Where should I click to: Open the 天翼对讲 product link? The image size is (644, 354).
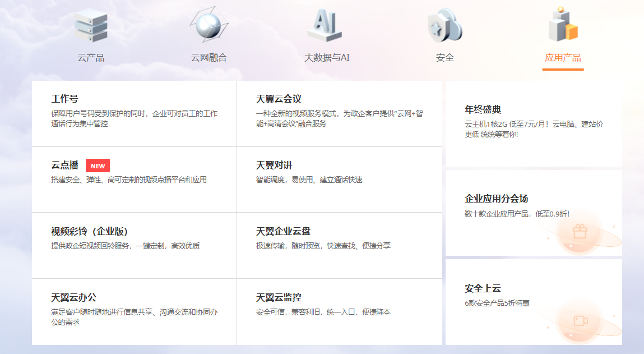tap(274, 165)
